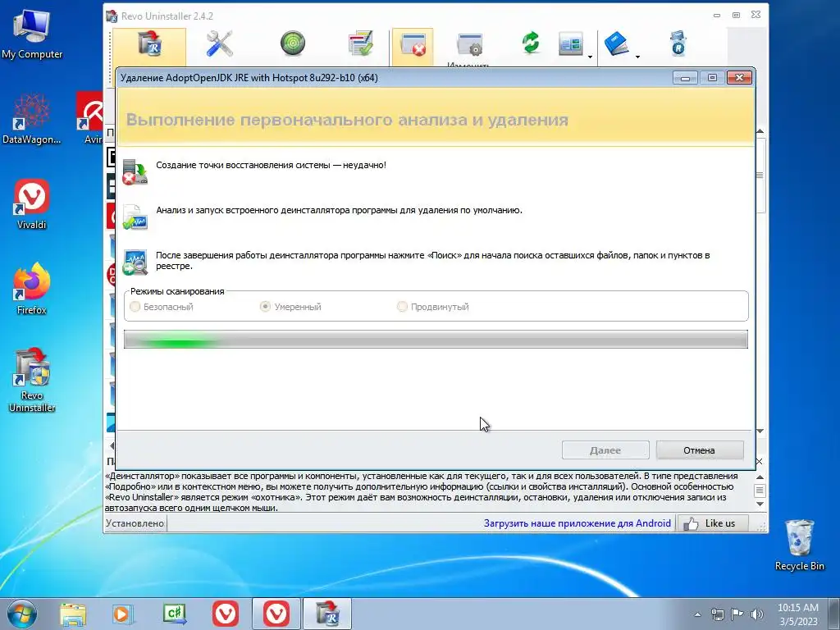Open the Tools wrench-and-screwdriver icon

click(220, 43)
